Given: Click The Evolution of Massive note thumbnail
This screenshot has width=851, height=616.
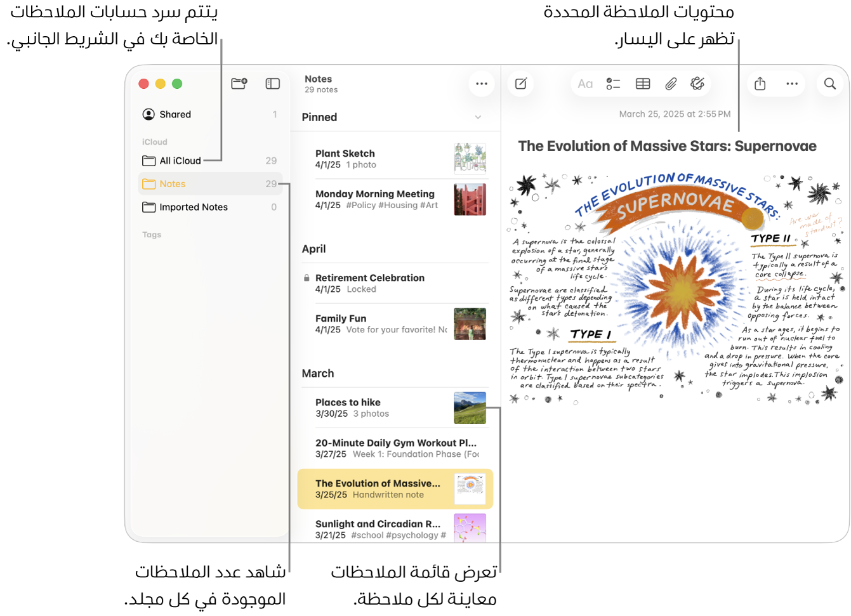Looking at the screenshot, I should pos(470,489).
